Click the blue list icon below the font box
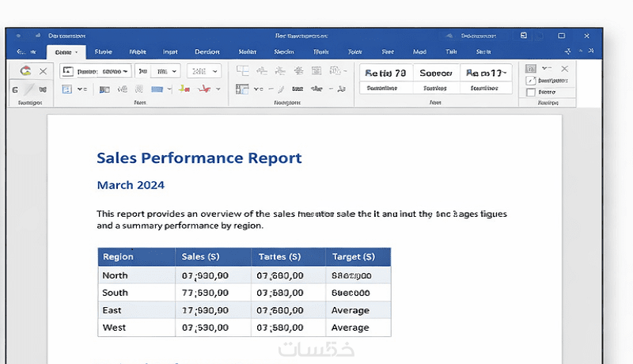 click(66, 89)
